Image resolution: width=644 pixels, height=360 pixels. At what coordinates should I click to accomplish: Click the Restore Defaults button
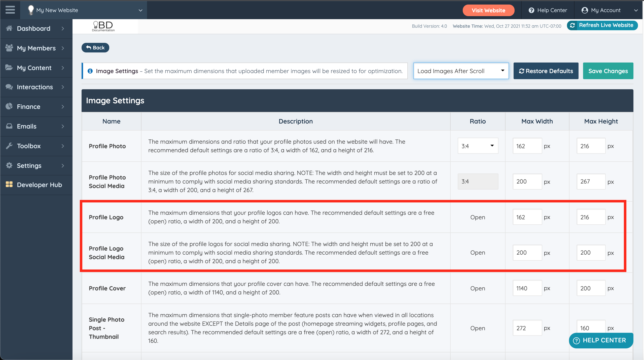click(546, 71)
